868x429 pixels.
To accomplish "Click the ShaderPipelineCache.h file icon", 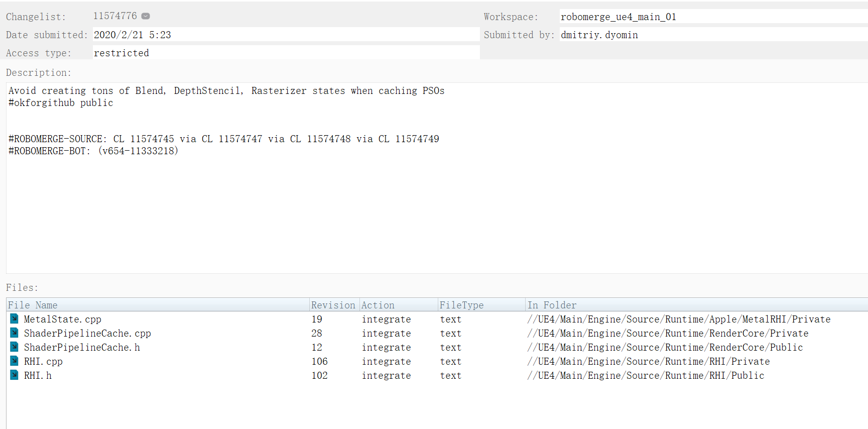I will pyautogui.click(x=15, y=347).
